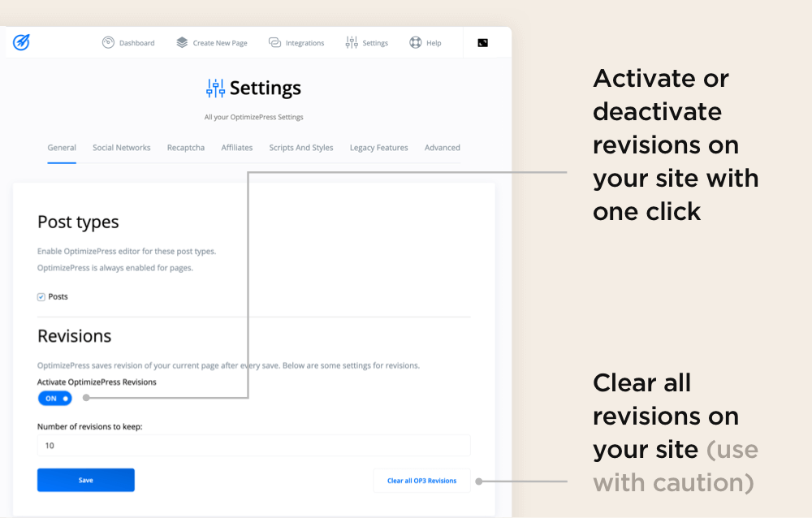Click the Help lifebuoy icon
The width and height of the screenshot is (812, 518).
[x=415, y=42]
